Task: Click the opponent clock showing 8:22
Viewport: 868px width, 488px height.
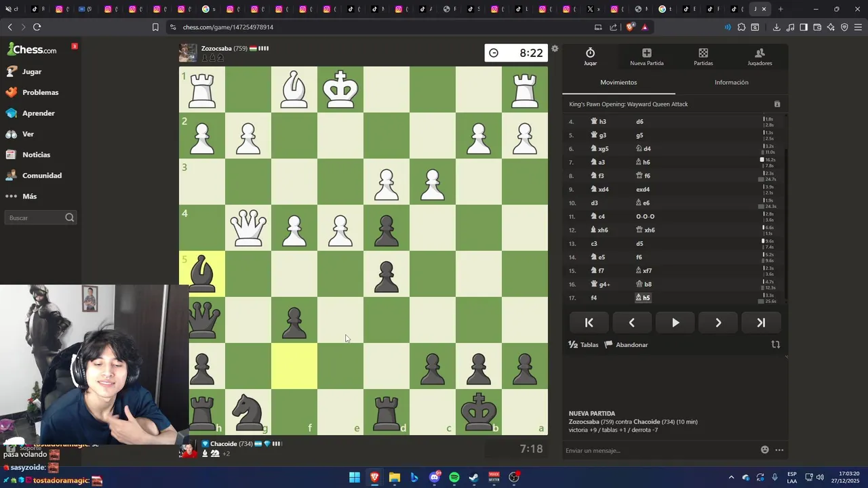Action: [516, 53]
